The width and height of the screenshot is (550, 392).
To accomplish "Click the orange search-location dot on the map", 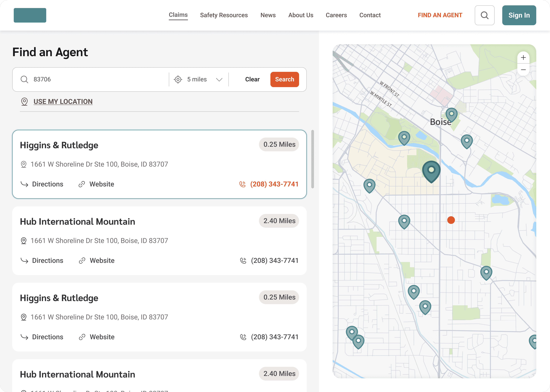I will click(451, 220).
